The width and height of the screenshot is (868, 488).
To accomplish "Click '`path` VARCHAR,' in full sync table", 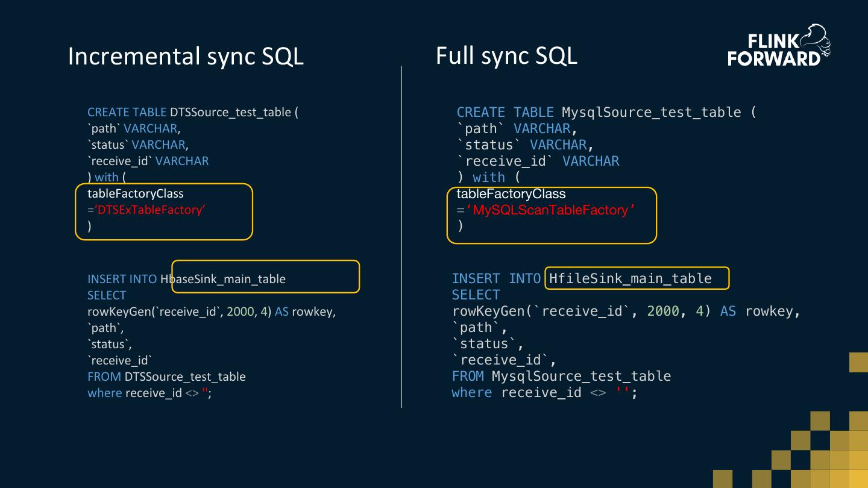I will tap(517, 129).
